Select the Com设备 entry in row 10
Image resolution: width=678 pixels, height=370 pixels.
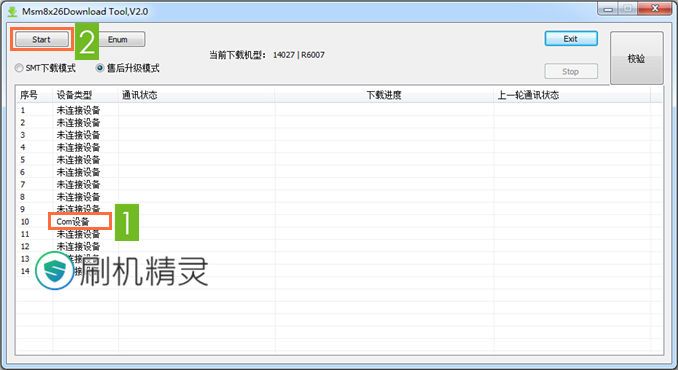pyautogui.click(x=73, y=222)
